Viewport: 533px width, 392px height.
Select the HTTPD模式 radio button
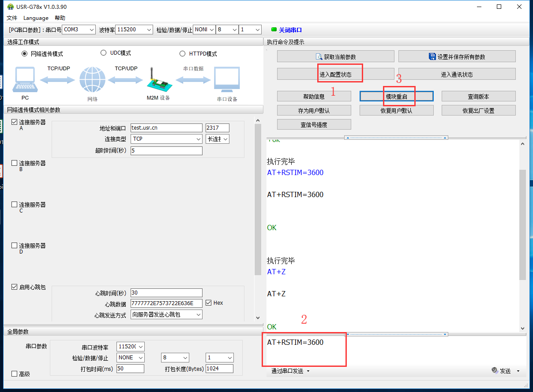[x=183, y=54]
